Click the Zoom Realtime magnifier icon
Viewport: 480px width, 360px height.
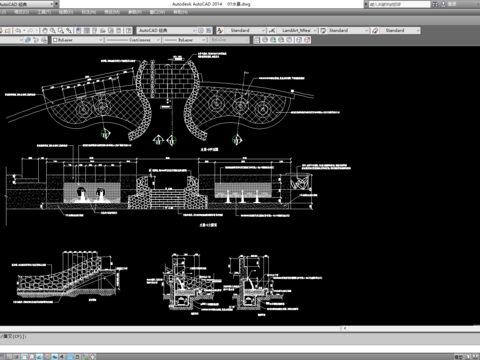click(x=53, y=30)
